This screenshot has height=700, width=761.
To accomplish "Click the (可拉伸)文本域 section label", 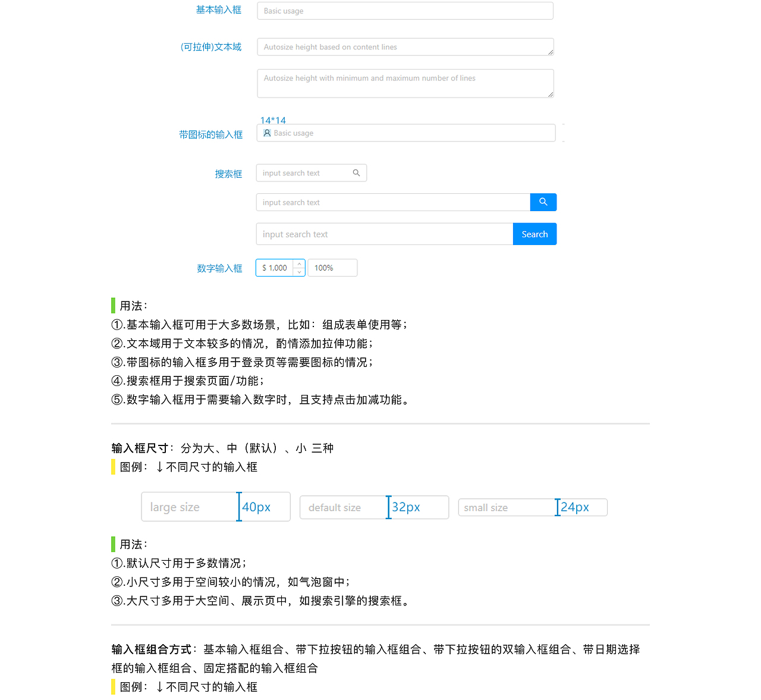I will (211, 46).
